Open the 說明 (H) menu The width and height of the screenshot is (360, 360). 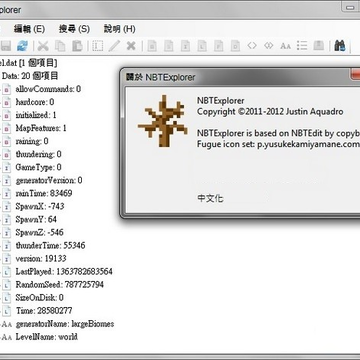[x=120, y=29]
